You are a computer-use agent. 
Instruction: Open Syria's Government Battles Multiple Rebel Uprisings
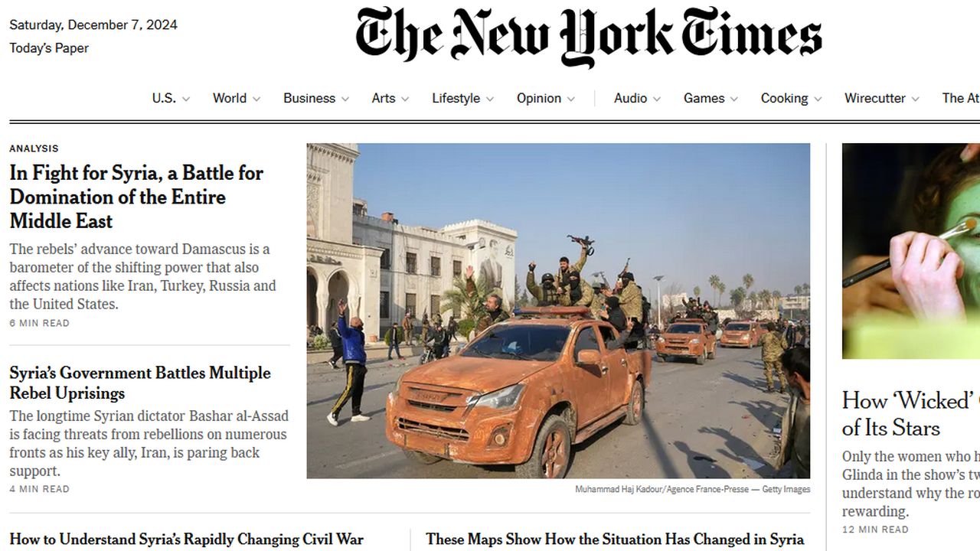pyautogui.click(x=140, y=383)
